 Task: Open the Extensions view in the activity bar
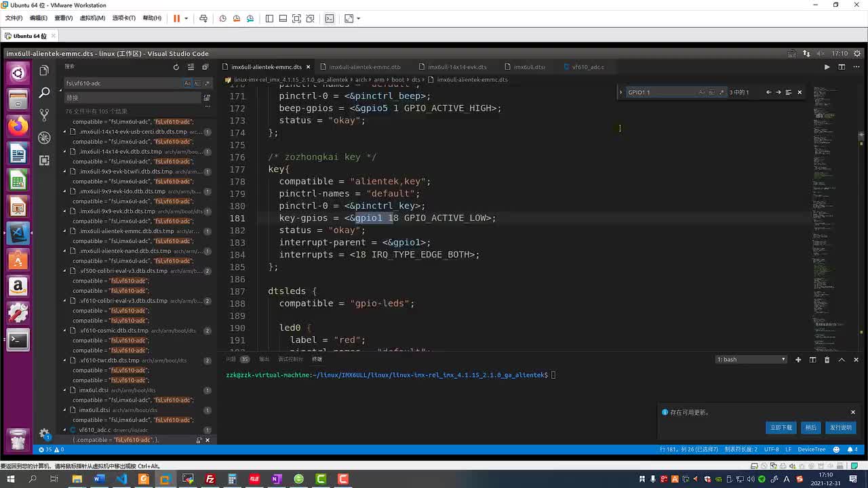[44, 160]
